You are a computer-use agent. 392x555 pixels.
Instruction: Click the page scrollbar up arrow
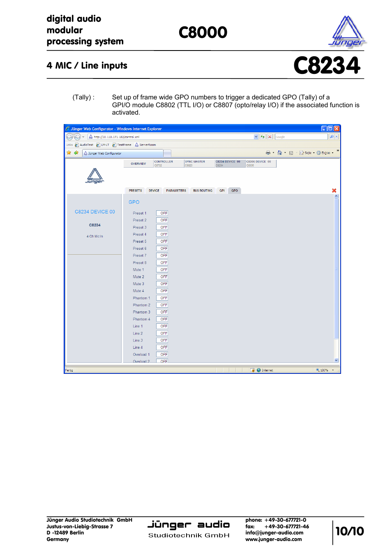(336, 196)
